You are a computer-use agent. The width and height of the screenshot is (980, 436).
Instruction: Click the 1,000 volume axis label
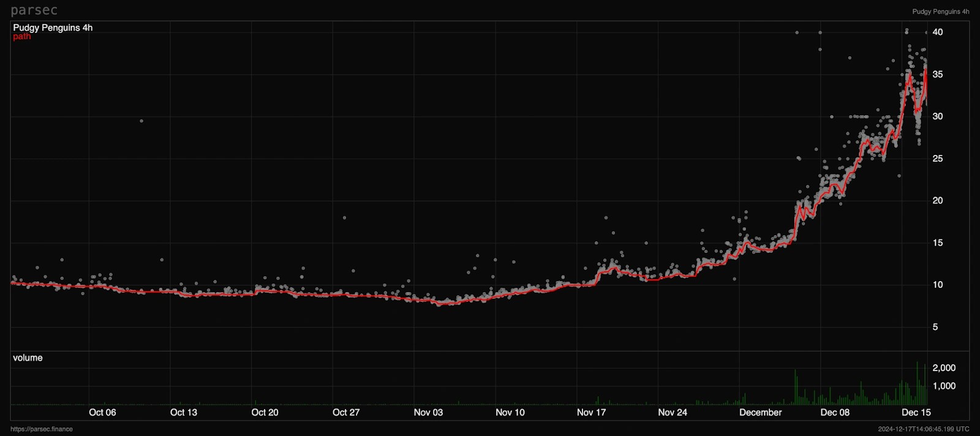[944, 386]
